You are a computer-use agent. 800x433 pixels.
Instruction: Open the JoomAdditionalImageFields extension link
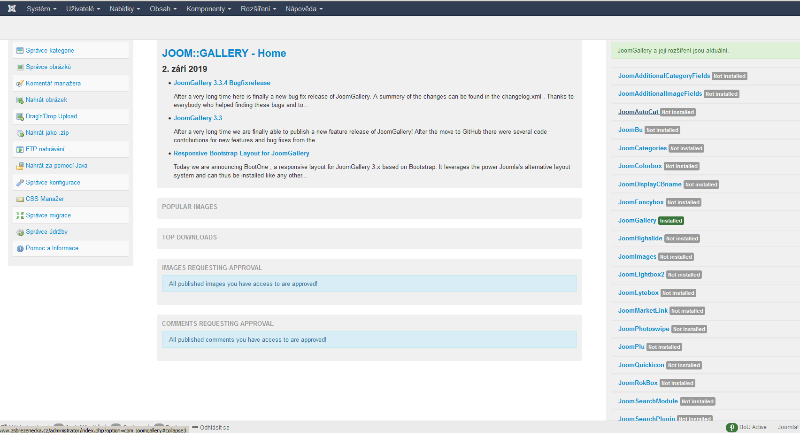click(660, 94)
